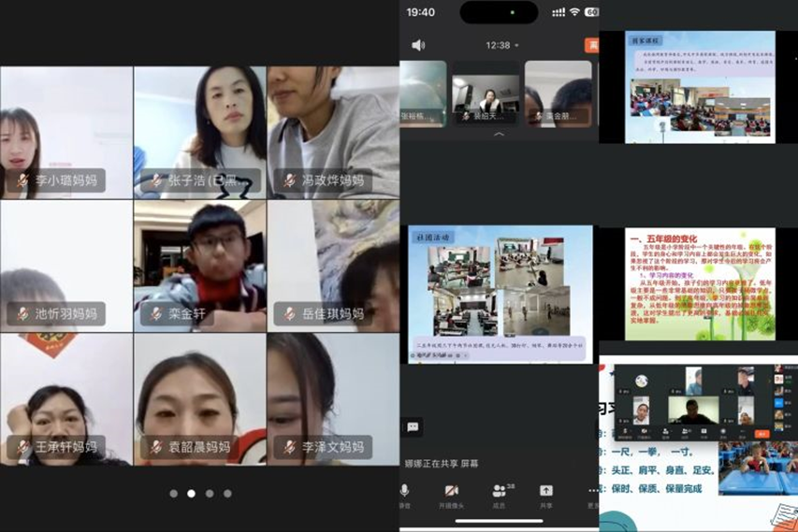
Task: Open 袁韶晨妈妈 participant video tile
Action: pyautogui.click(x=199, y=398)
